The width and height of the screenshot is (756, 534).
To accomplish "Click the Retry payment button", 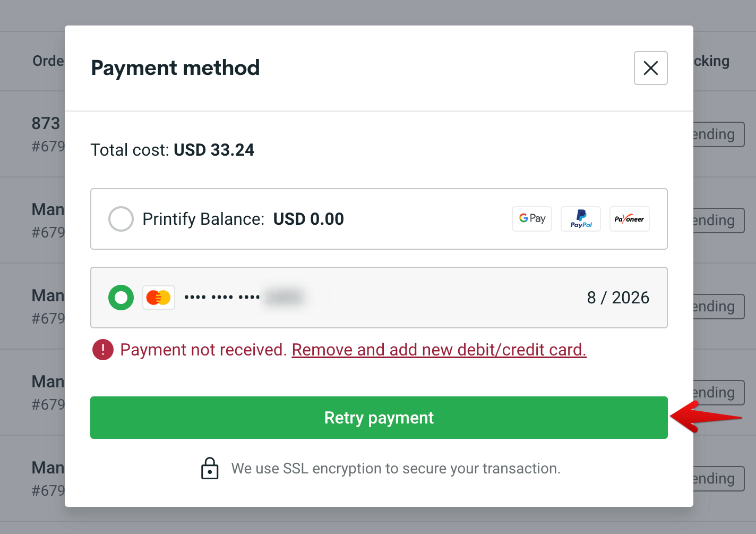I will [379, 418].
